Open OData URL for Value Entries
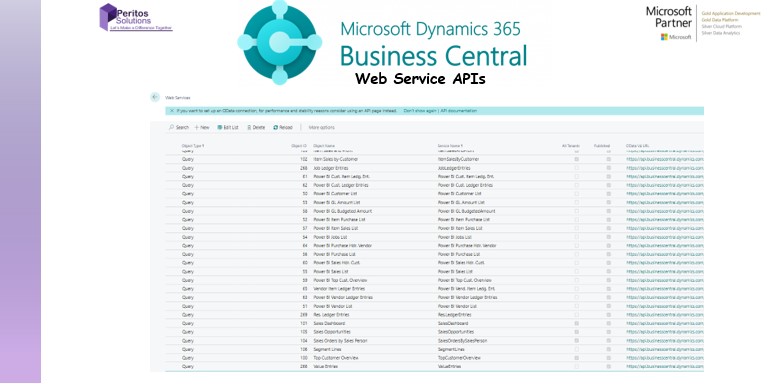Viewport: 768px width, 384px height. (665, 366)
